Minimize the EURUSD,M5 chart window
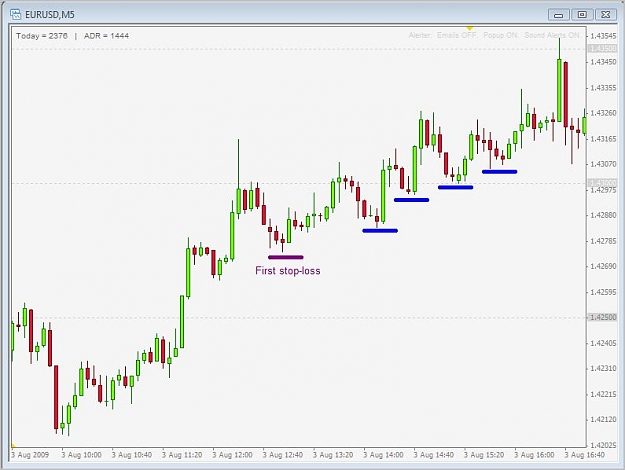Screen dimensions: 625x470 [x=558, y=15]
